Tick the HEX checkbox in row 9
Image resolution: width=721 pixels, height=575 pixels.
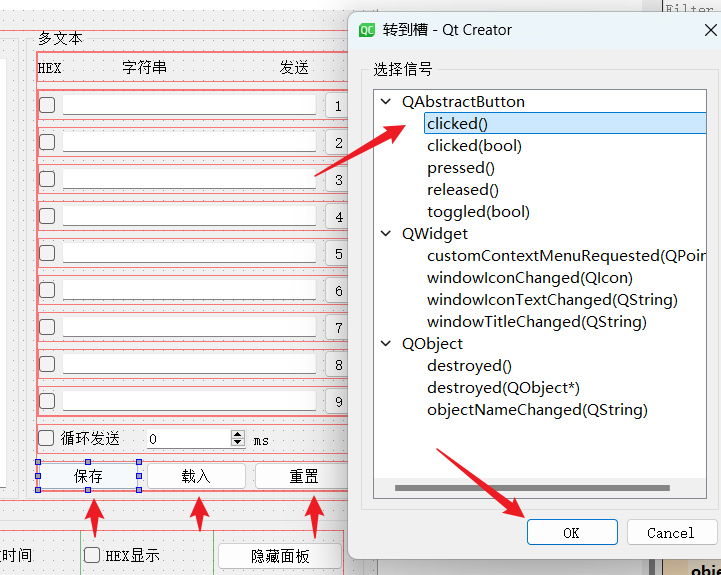tap(47, 401)
